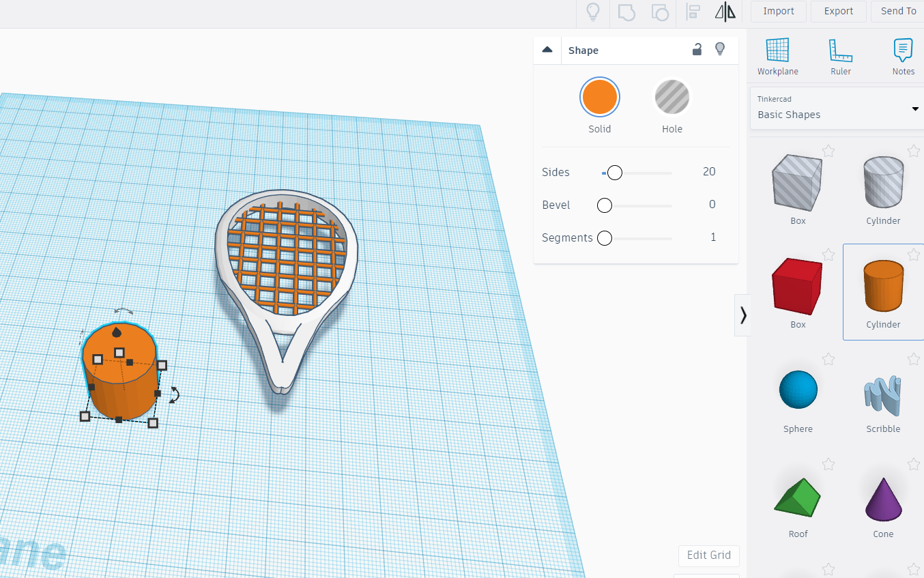Select the Align tool in the toolbar
The height and width of the screenshot is (578, 924).
[x=692, y=12]
